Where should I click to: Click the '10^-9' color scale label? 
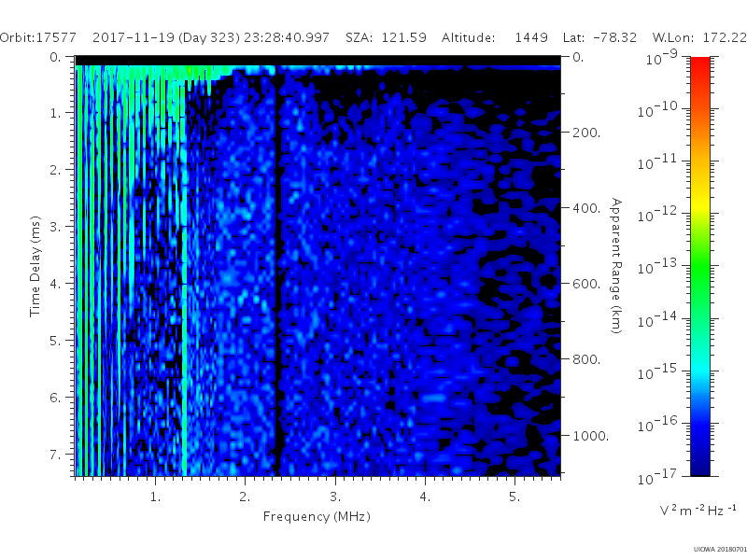point(662,58)
